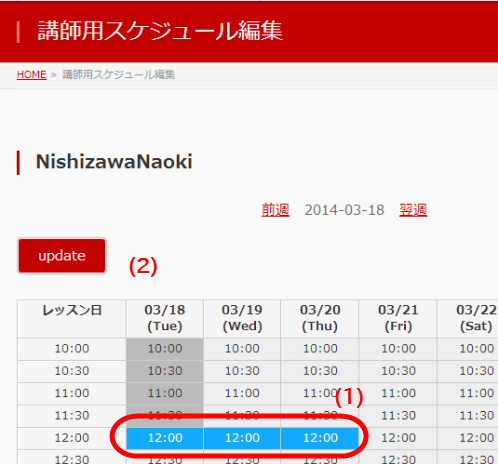Viewport: 498px width, 464px height.
Task: Select the 10:00 slot on Wednesday 03/19
Action: pyautogui.click(x=242, y=349)
